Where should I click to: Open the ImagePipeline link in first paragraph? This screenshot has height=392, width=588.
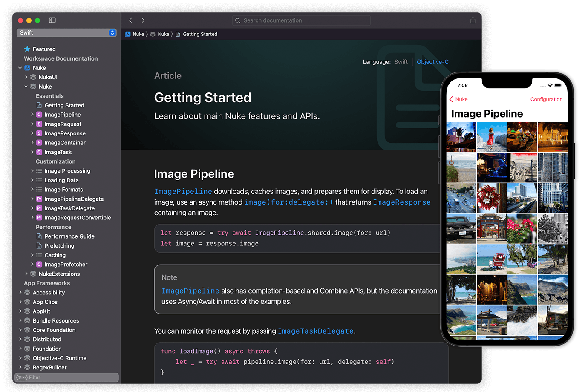coord(183,192)
